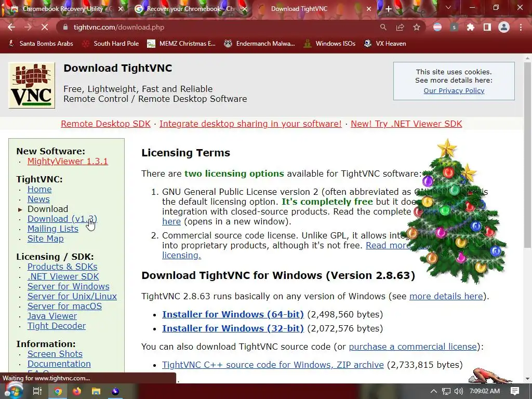
Task: Open the notification center icon
Action: coord(515,391)
